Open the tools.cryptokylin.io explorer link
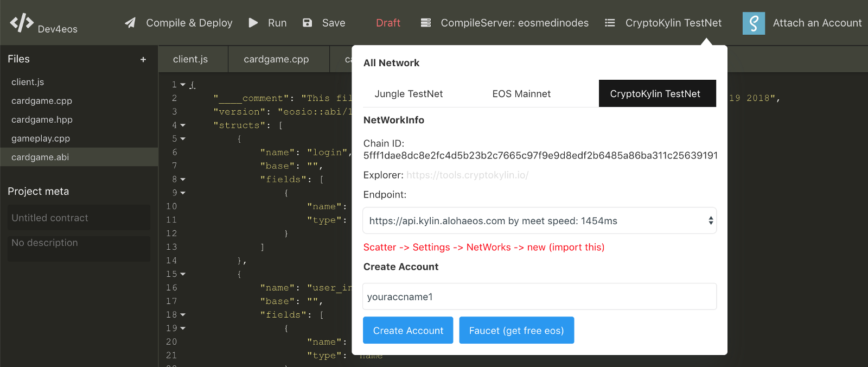Image resolution: width=868 pixels, height=367 pixels. tap(467, 175)
